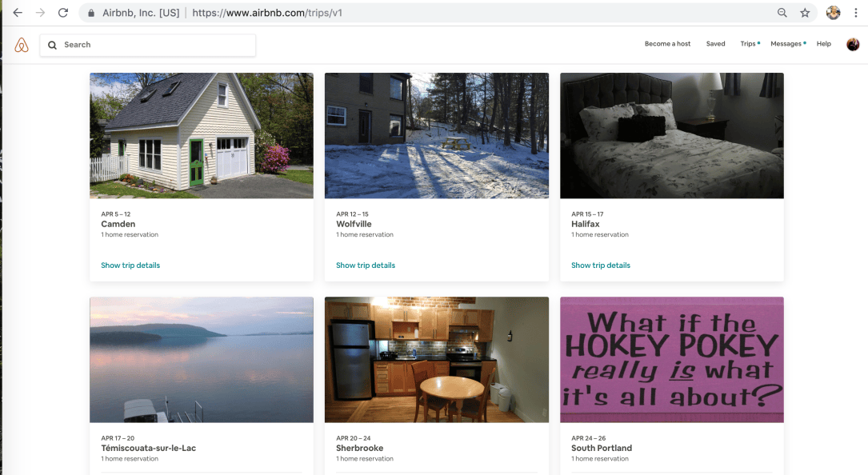Viewport: 868px width, 475px height.
Task: Show trip details for Wolfville
Action: click(366, 265)
